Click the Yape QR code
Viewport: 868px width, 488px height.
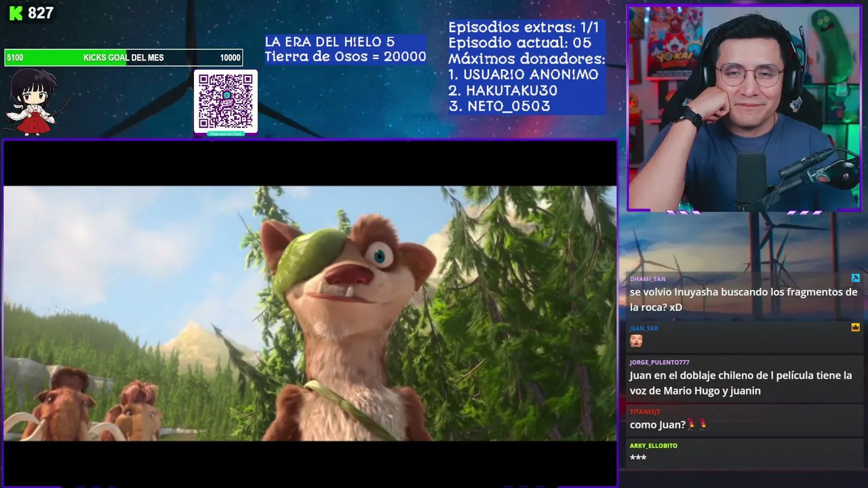(x=226, y=102)
